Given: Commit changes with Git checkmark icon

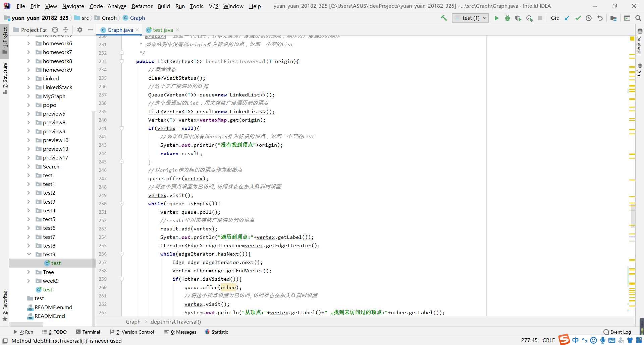Looking at the screenshot, I should tap(578, 18).
